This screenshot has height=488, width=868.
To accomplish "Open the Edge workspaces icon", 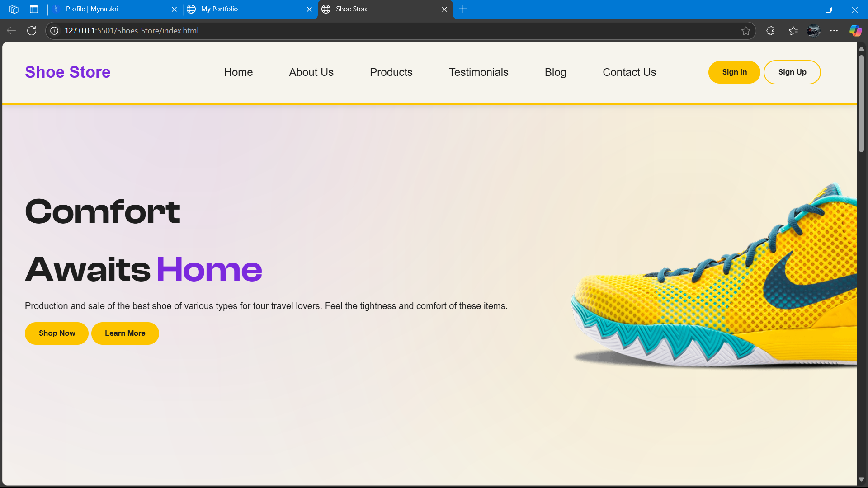I will coord(14,9).
